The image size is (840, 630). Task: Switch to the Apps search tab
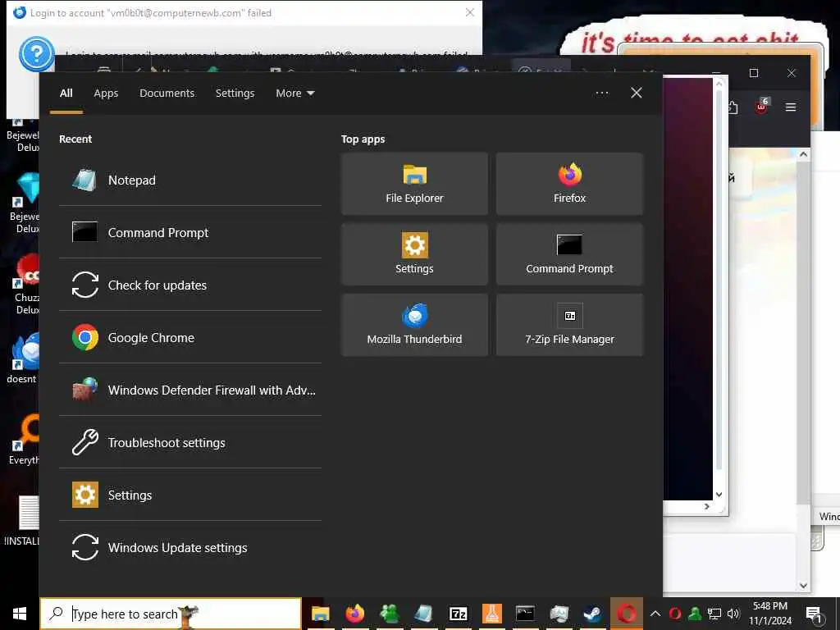pos(106,94)
